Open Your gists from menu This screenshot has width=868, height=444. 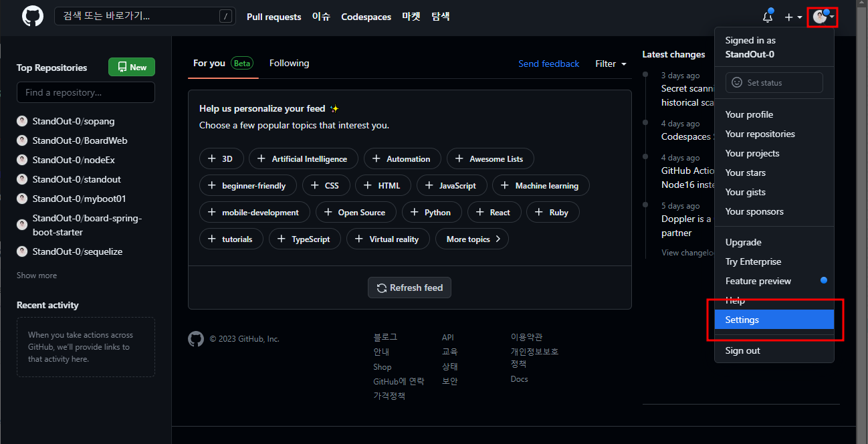(x=774, y=192)
